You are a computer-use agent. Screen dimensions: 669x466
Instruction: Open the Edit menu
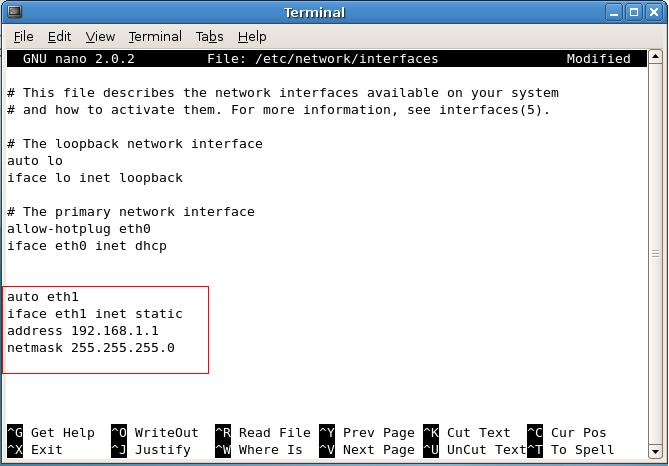tap(59, 37)
